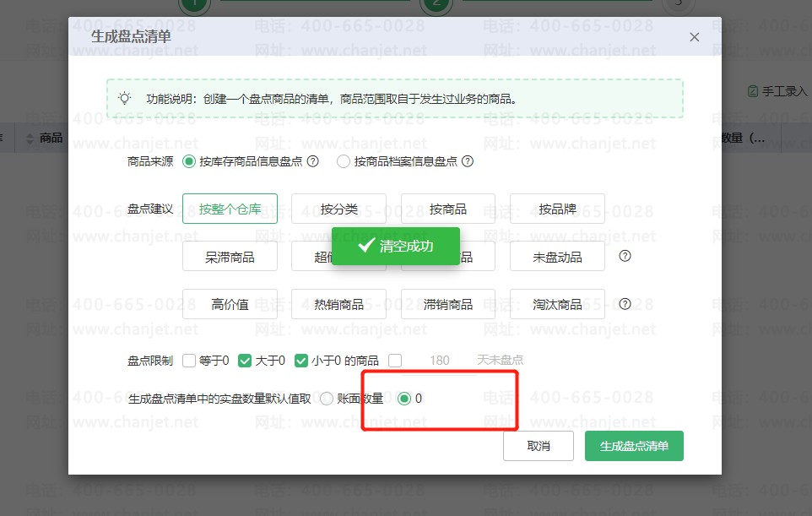Uncheck the 小于0 的商品 checkbox
Screen dimensions: 812x516
(x=300, y=361)
